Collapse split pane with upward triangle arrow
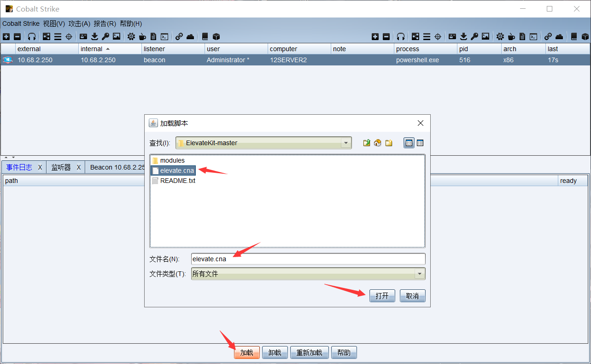Screen dimensions: 591x364 (6, 158)
